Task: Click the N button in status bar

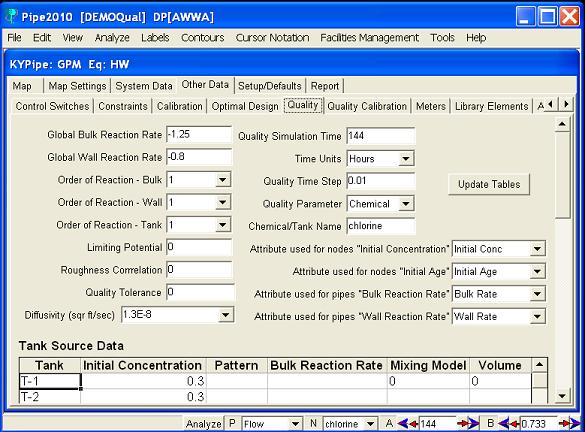Action: [x=313, y=423]
